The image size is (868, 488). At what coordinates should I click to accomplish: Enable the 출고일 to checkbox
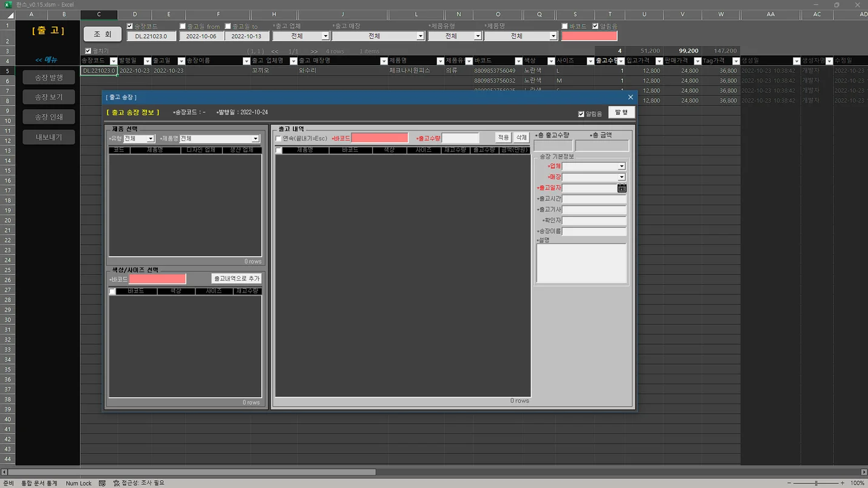coord(228,26)
